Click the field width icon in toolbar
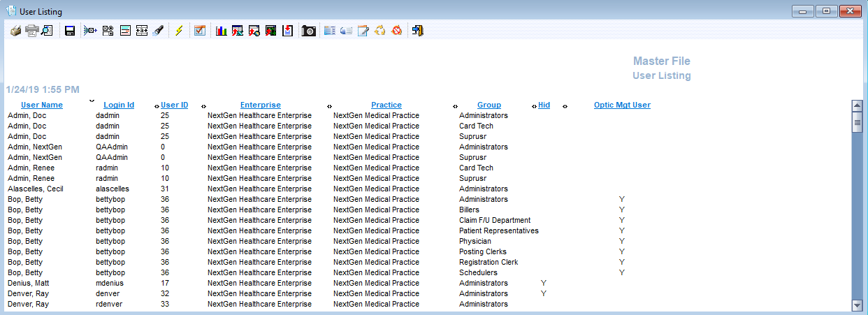This screenshot has height=315, width=868. pyautogui.click(x=142, y=31)
